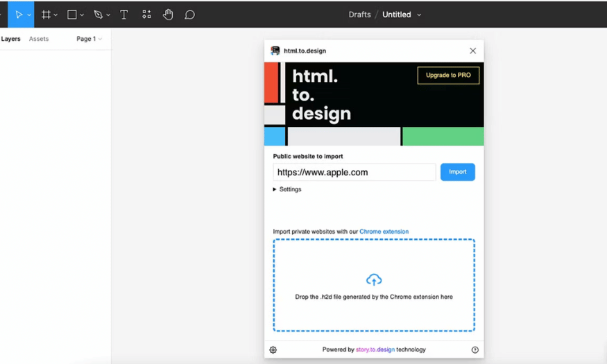Open plugin settings gear icon
Screen dimensions: 607x364
pos(273,349)
